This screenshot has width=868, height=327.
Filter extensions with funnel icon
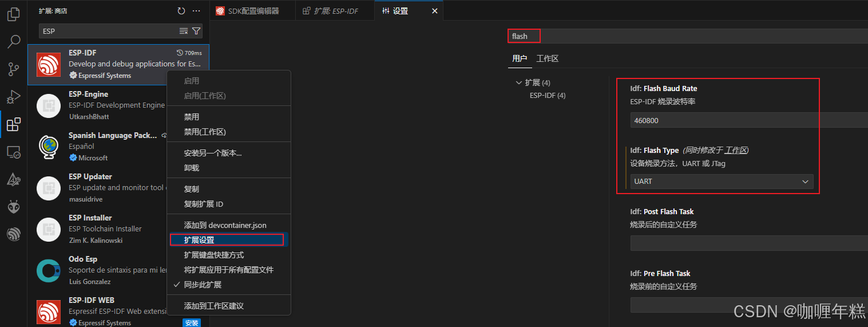196,31
